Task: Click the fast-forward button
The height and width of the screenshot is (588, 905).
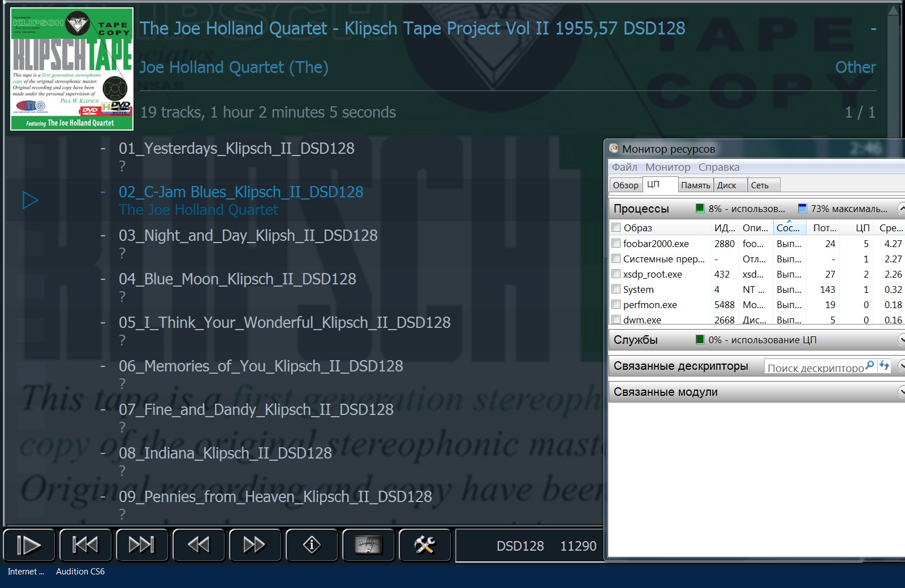Action: (x=255, y=545)
